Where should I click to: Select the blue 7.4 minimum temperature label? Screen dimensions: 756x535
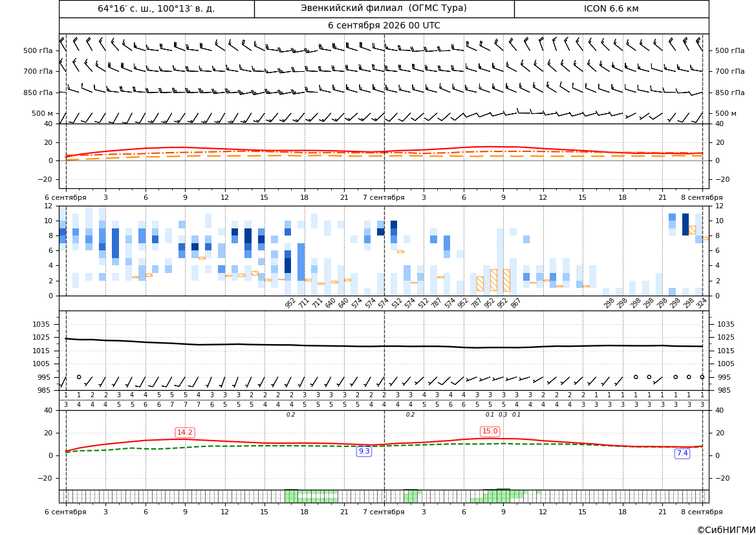click(x=682, y=453)
